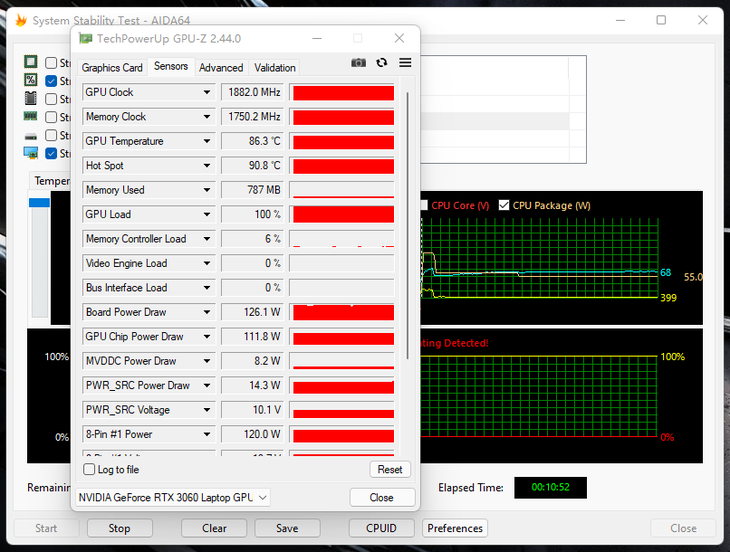Open the Advanced tab in GPU-Z
730x552 pixels.
[x=221, y=68]
